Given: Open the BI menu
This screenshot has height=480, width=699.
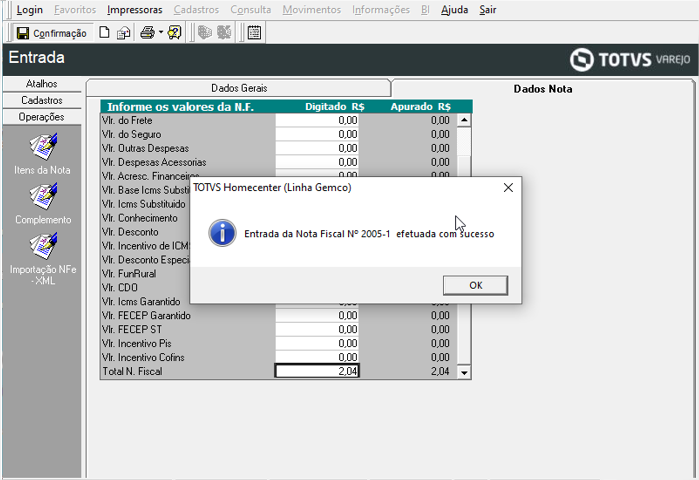Looking at the screenshot, I should pos(425,9).
